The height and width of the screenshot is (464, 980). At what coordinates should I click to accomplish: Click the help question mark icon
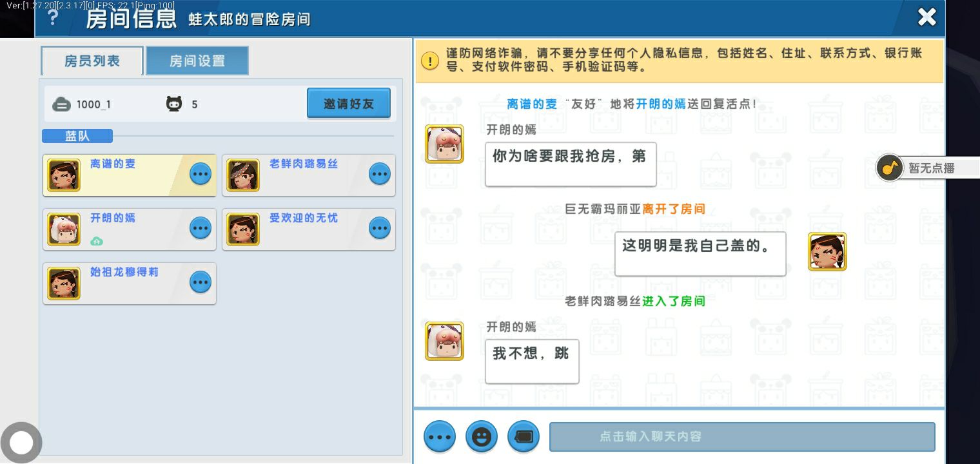pos(54,18)
